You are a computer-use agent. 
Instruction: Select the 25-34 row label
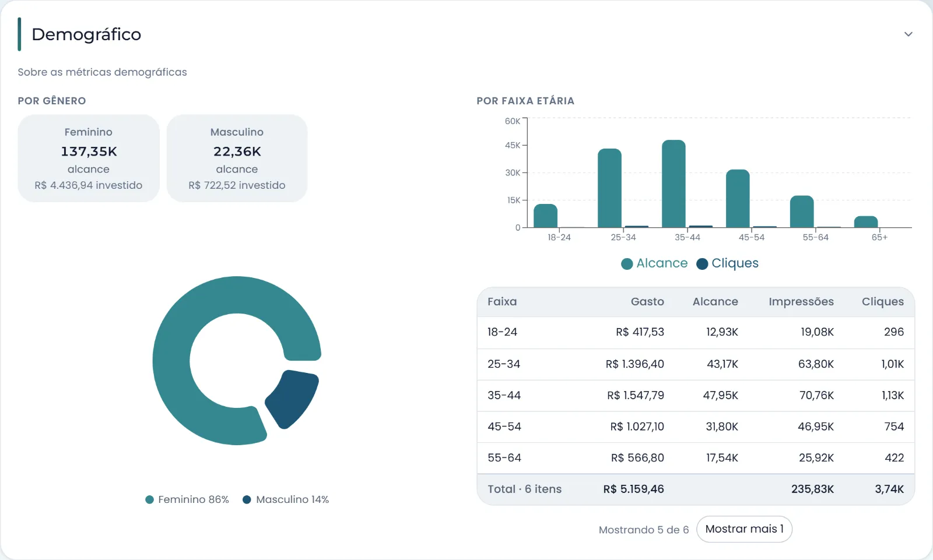pyautogui.click(x=504, y=364)
